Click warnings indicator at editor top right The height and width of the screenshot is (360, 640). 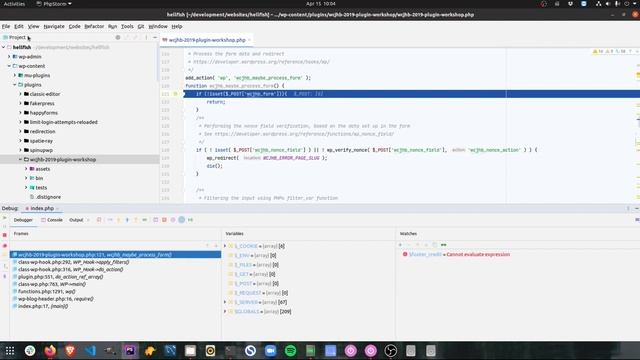coord(609,51)
